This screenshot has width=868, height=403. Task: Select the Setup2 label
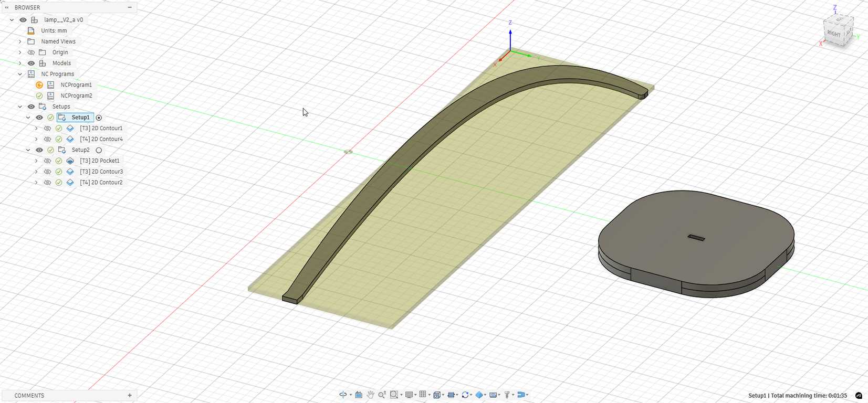click(80, 150)
